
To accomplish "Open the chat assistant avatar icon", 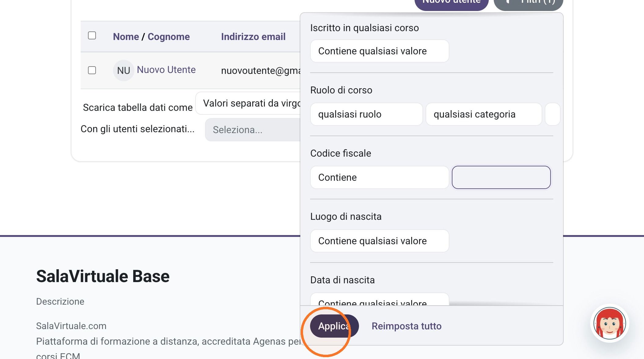I will 610,323.
